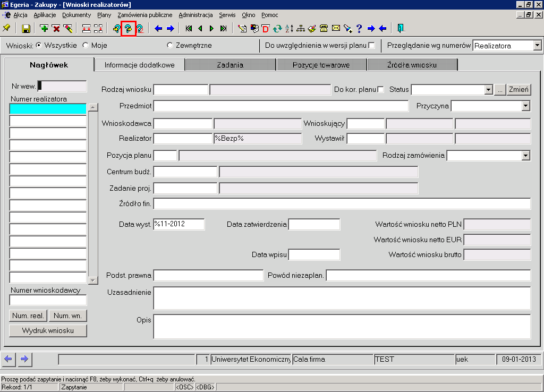544x392 pixels.
Task: Click into the Opis text area
Action: coord(342,326)
